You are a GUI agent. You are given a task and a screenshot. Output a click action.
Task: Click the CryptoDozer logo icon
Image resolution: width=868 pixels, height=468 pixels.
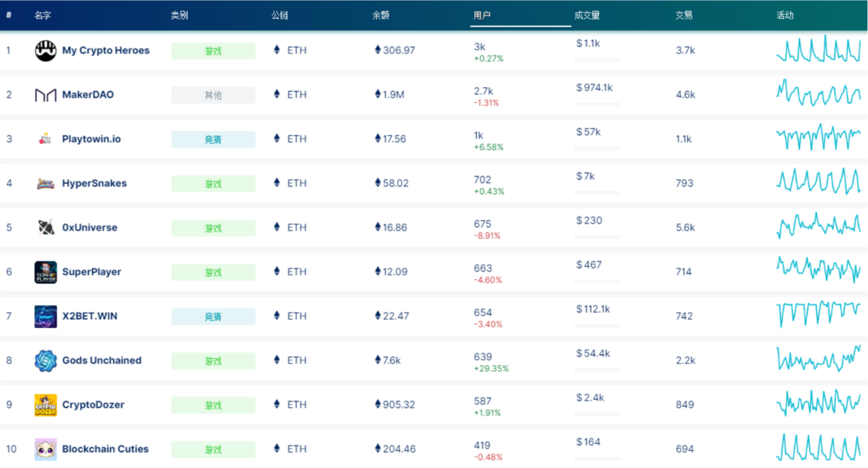(46, 405)
